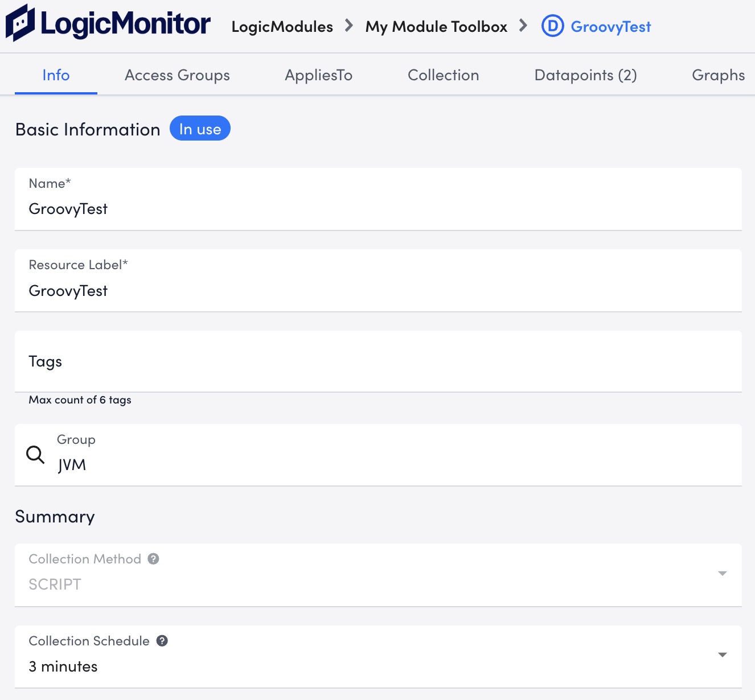
Task: Click inside the Tags input field
Action: coord(228,362)
